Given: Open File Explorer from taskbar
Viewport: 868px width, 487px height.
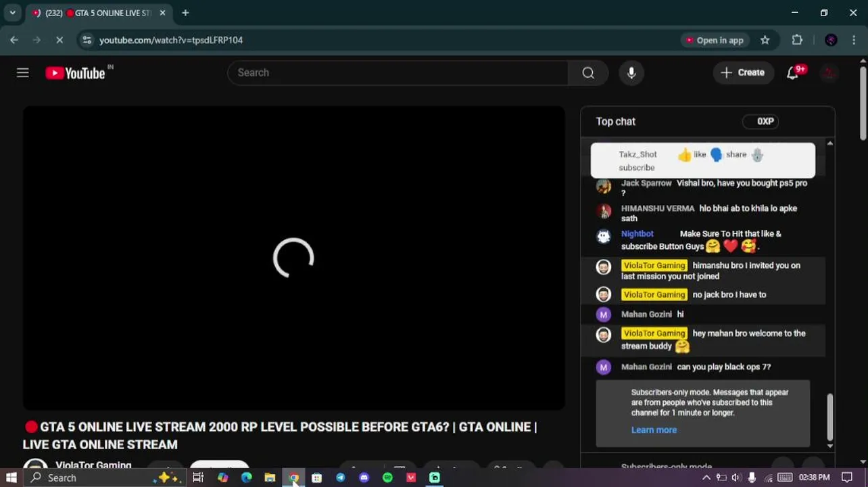Looking at the screenshot, I should (270, 478).
